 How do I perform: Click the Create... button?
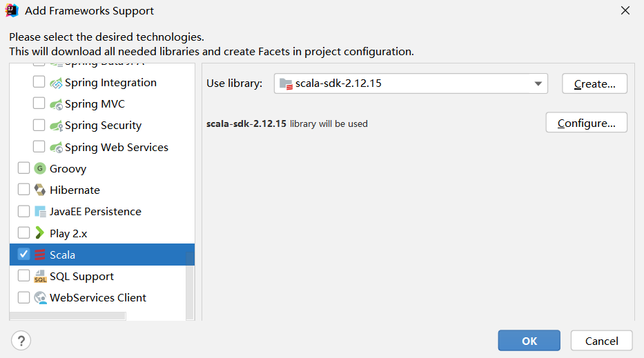[x=594, y=83]
